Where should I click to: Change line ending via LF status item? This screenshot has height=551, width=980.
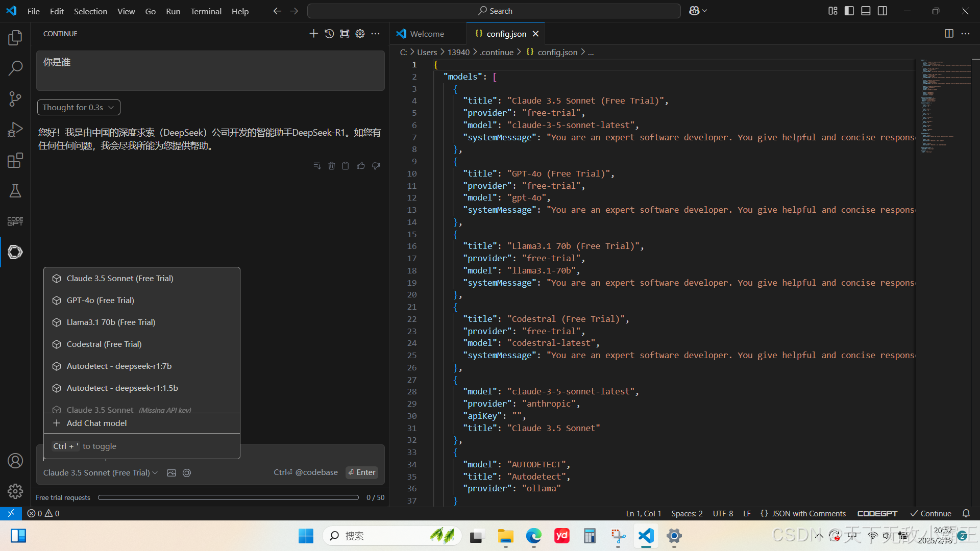click(x=747, y=513)
